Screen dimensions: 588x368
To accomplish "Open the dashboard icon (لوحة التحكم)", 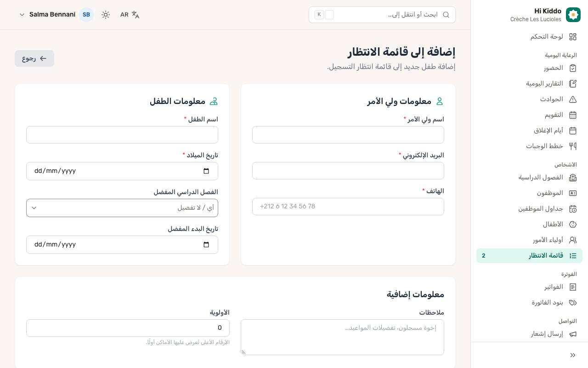I will coord(573,37).
